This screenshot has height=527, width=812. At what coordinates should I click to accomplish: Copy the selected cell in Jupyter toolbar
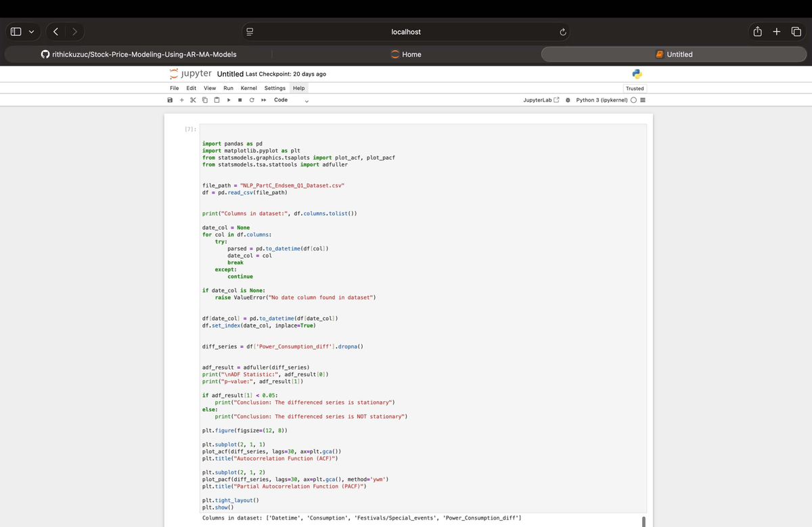tap(204, 100)
